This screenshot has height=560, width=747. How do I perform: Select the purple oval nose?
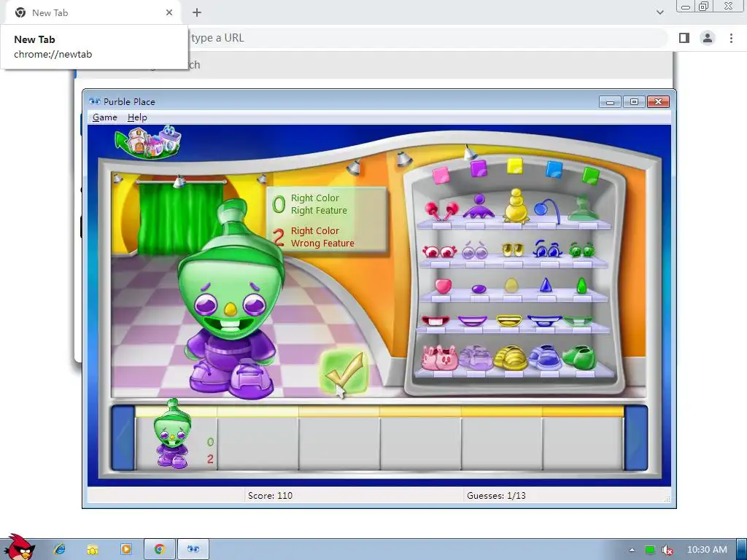click(x=479, y=289)
